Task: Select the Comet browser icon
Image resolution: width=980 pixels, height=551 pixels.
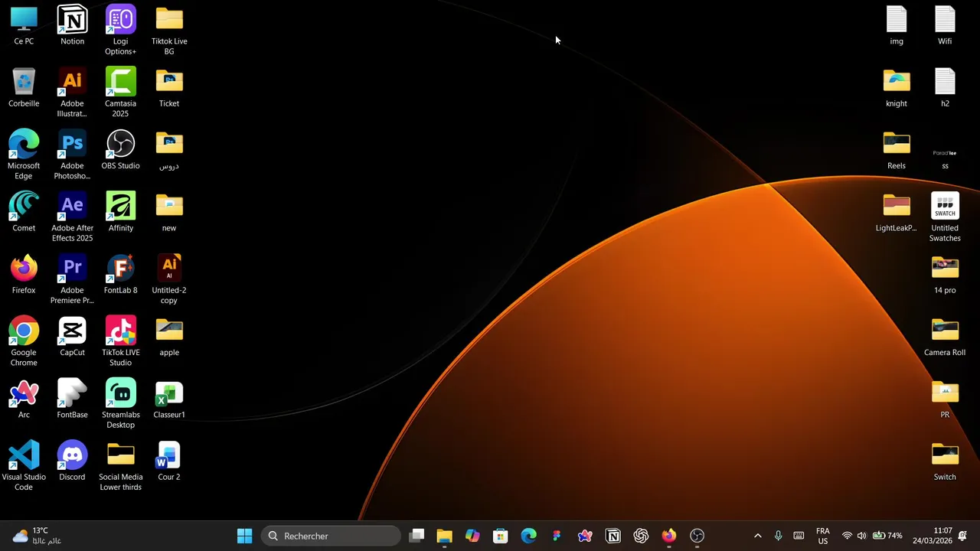Action: coord(24,212)
